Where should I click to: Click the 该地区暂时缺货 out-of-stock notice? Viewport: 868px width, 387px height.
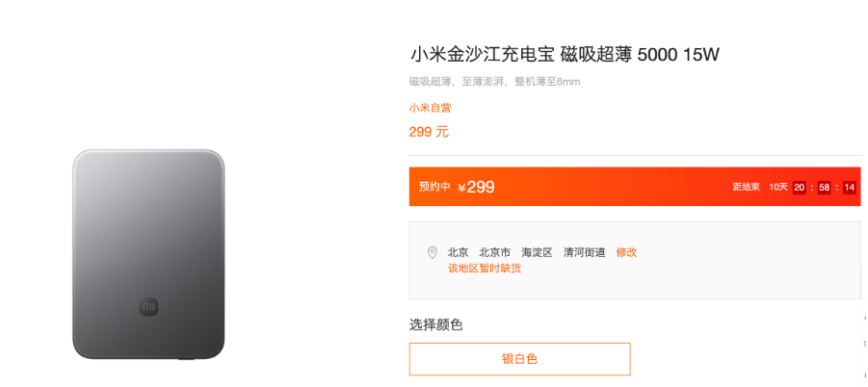[x=485, y=269]
